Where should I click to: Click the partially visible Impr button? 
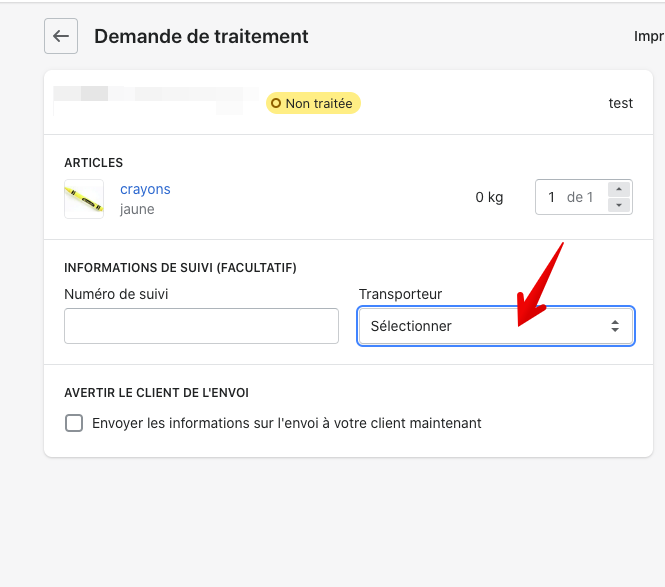pyautogui.click(x=648, y=36)
